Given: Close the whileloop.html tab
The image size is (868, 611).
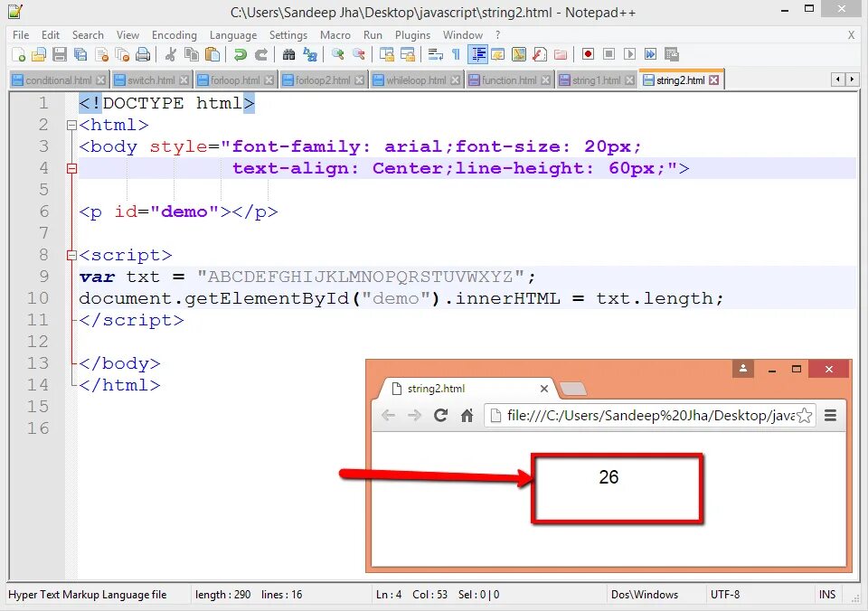Looking at the screenshot, I should coord(455,80).
